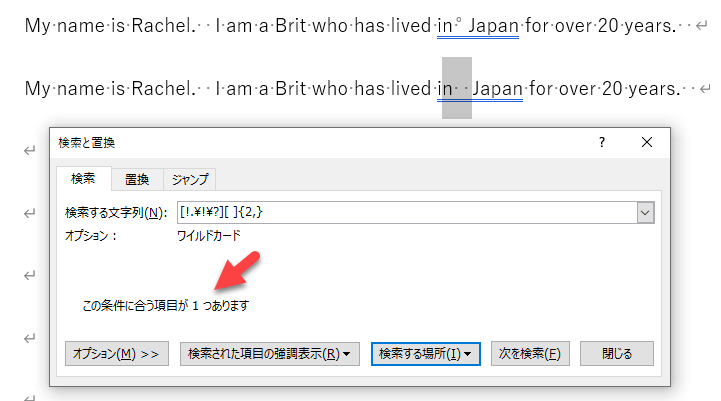Expand options with オプション(M) >> button

tap(116, 353)
